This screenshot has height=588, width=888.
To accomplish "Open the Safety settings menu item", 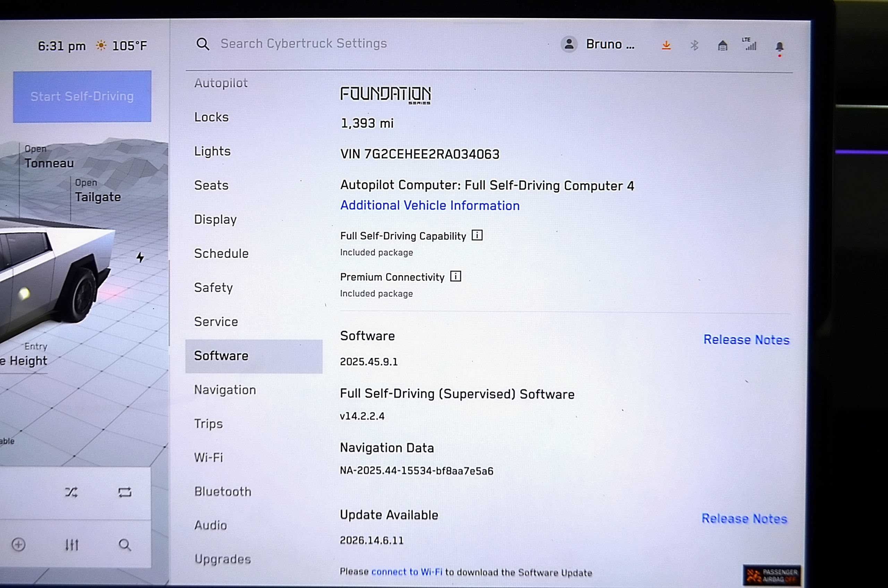I will coord(213,288).
